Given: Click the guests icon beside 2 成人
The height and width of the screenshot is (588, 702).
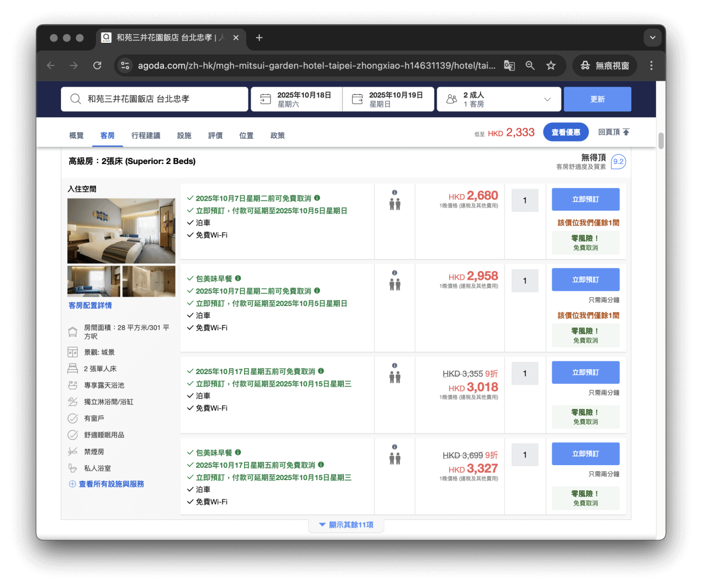Looking at the screenshot, I should [451, 99].
